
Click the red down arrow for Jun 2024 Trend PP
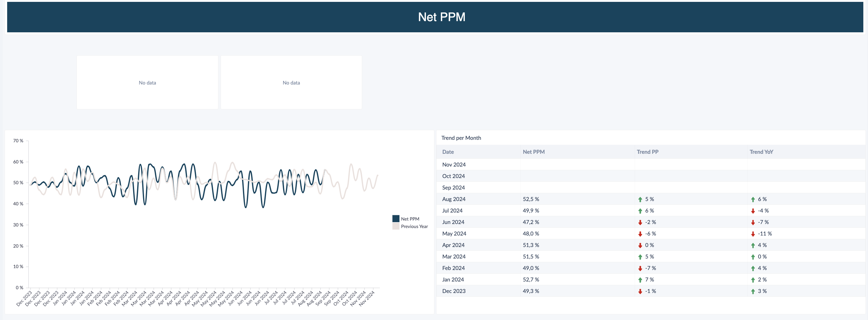click(640, 222)
